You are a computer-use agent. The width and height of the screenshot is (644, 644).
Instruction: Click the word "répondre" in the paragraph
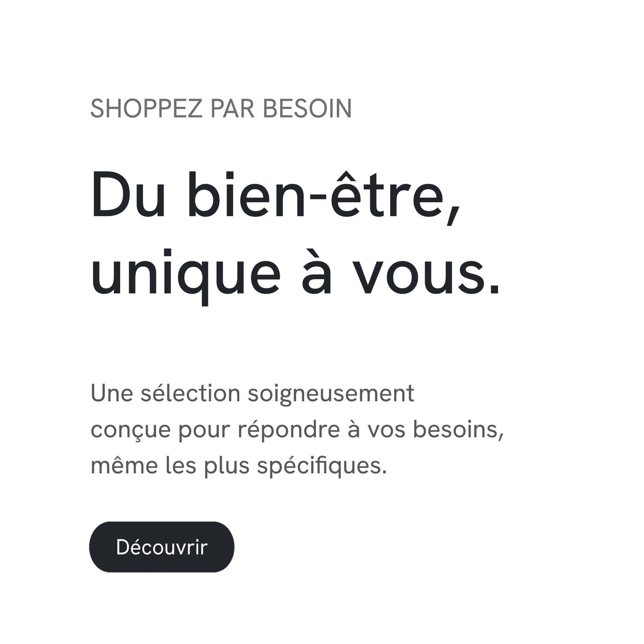coord(289,430)
